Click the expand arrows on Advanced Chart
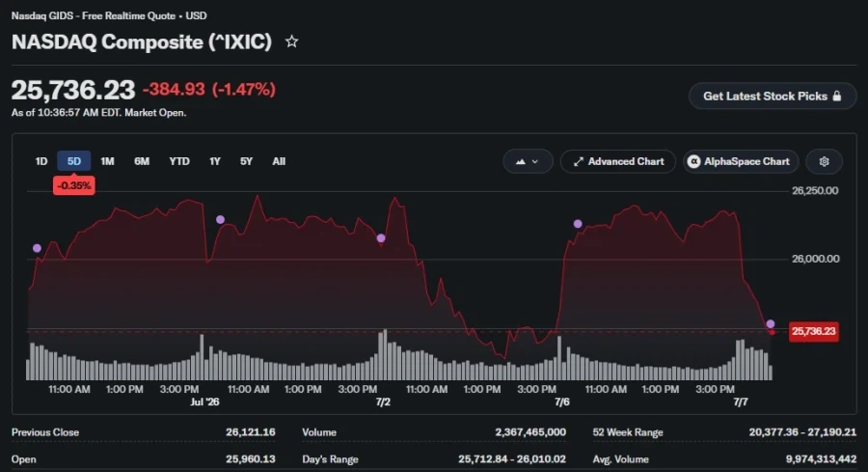 point(578,162)
